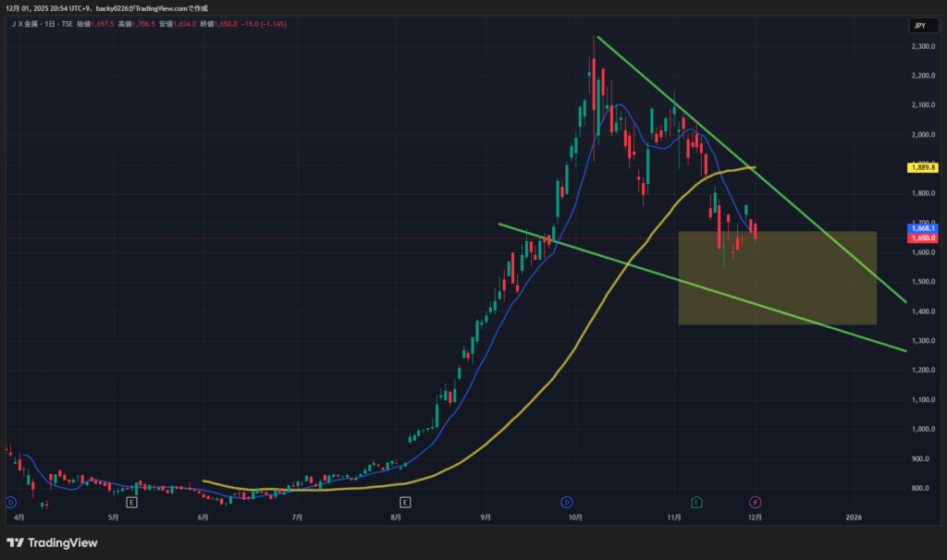Screen dimensions: 947x560
Task: Click the TradingView logo
Action: pyautogui.click(x=52, y=542)
